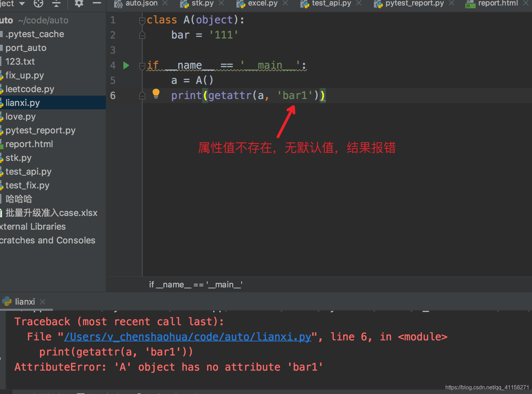Close the test_api.py tab
The width and height of the screenshot is (532, 394).
point(359,3)
